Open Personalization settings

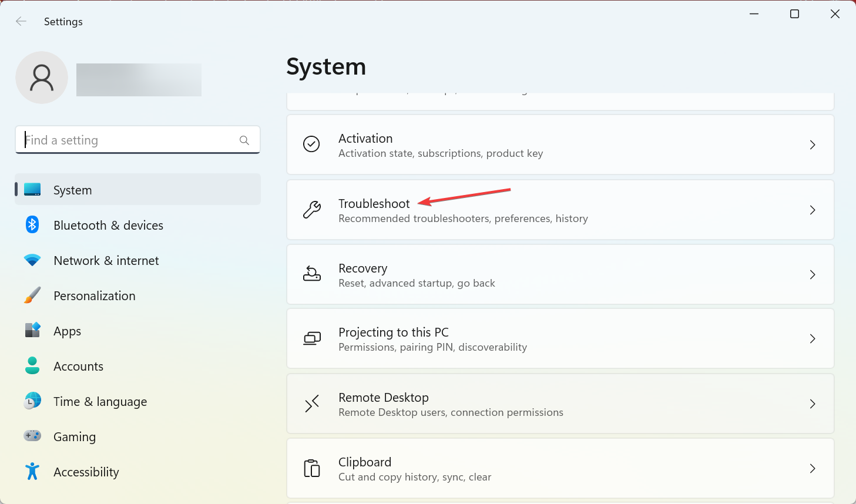[x=137, y=295]
